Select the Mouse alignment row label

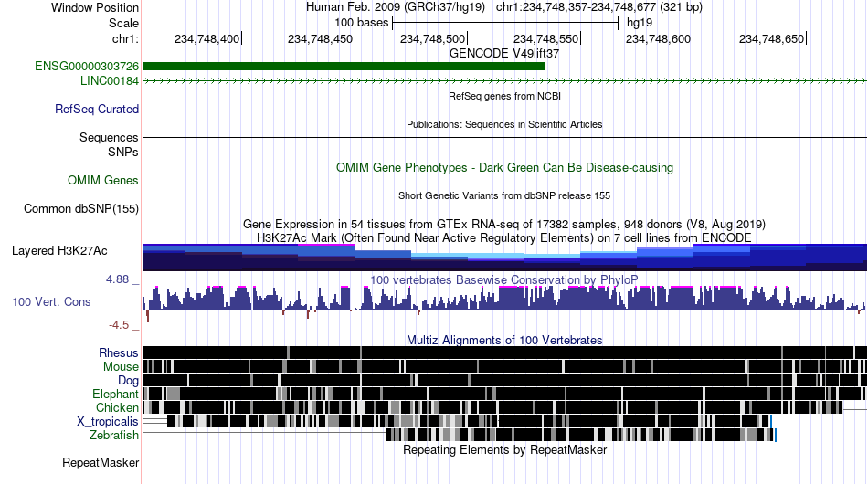click(121, 367)
